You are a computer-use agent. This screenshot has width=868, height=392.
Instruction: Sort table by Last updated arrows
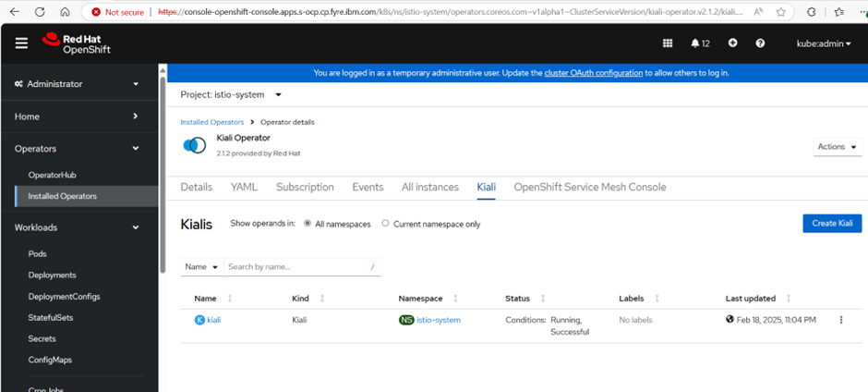pyautogui.click(x=789, y=299)
